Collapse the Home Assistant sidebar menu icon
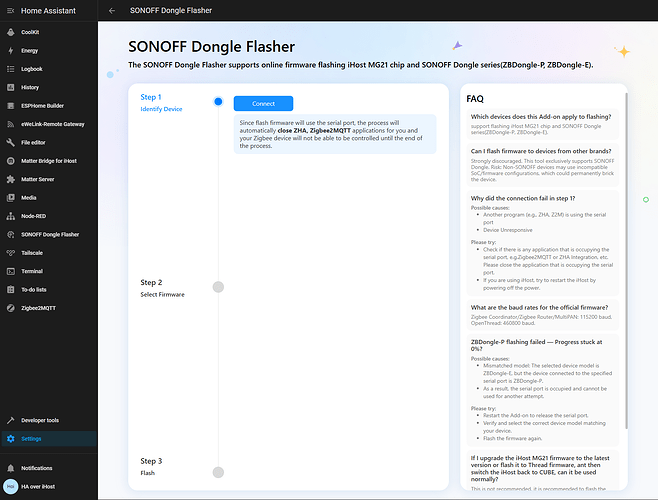Image resolution: width=658 pixels, height=500 pixels. 10,10
